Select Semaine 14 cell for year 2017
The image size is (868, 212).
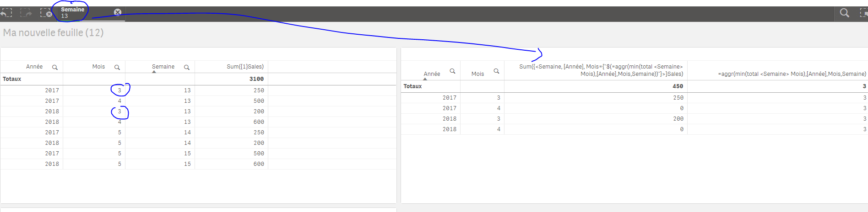pos(187,132)
